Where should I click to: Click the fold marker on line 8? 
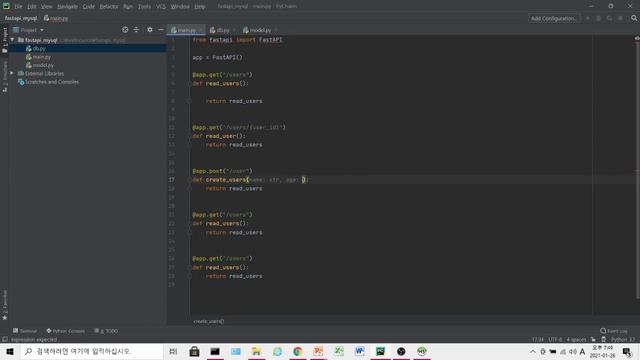[x=189, y=101]
